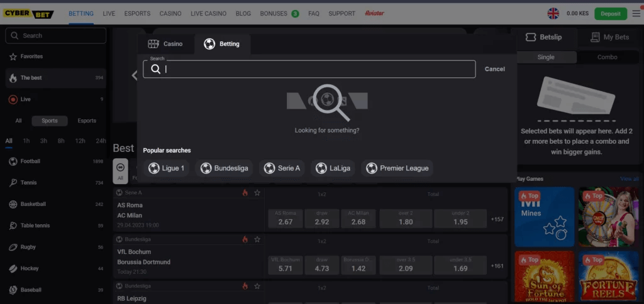The image size is (644, 304).
Task: Select the All category filter in the sidebar
Action: tap(18, 121)
